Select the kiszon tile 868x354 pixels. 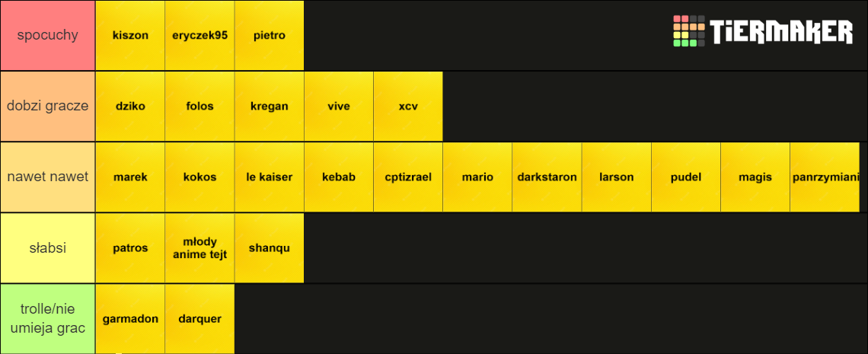click(130, 35)
